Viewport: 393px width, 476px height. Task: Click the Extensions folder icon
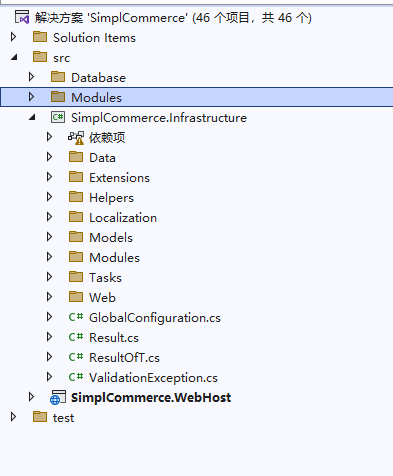(x=76, y=177)
